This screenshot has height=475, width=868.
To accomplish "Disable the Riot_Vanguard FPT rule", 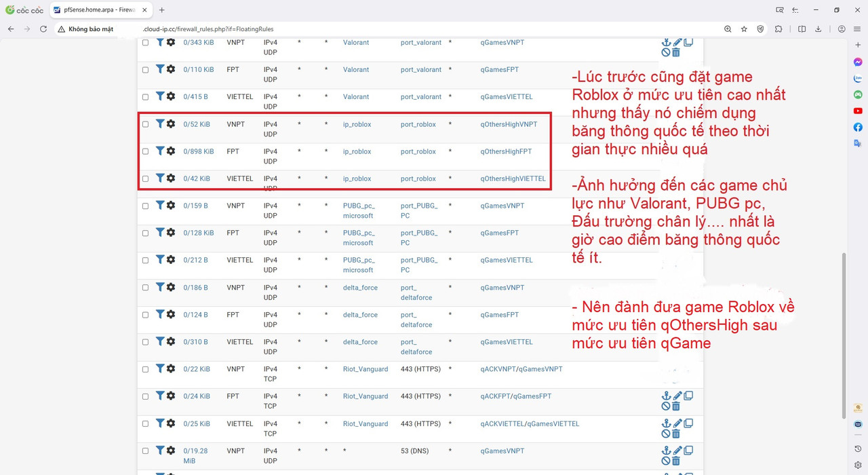I will [666, 406].
